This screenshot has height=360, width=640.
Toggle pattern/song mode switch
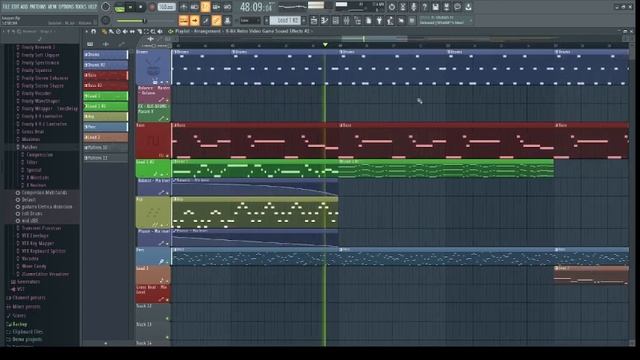(120, 8)
